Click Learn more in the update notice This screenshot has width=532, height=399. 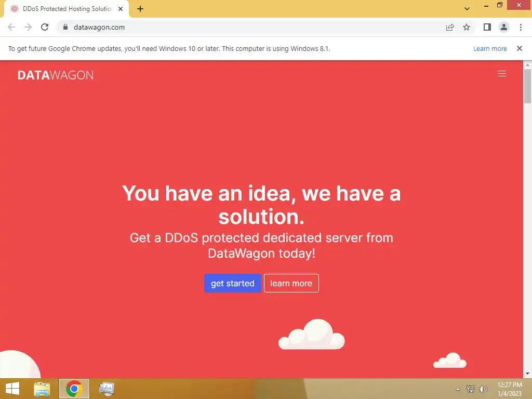(490, 48)
